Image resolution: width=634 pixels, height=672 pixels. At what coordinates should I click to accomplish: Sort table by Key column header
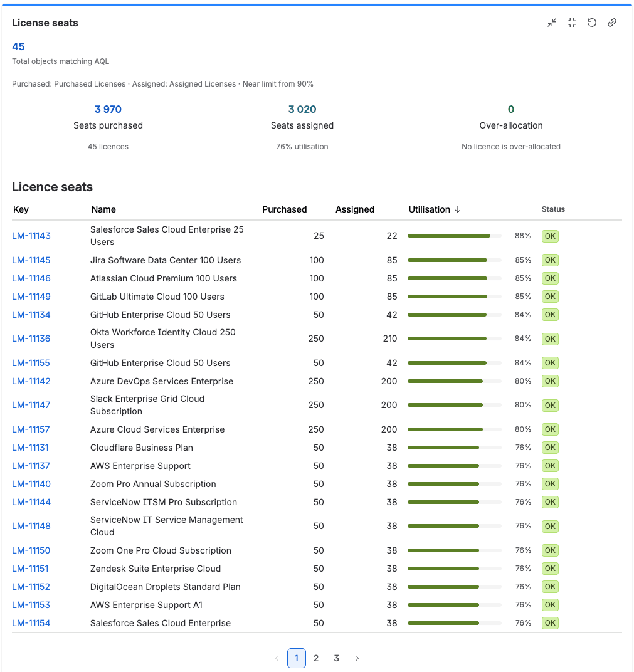[x=21, y=209]
